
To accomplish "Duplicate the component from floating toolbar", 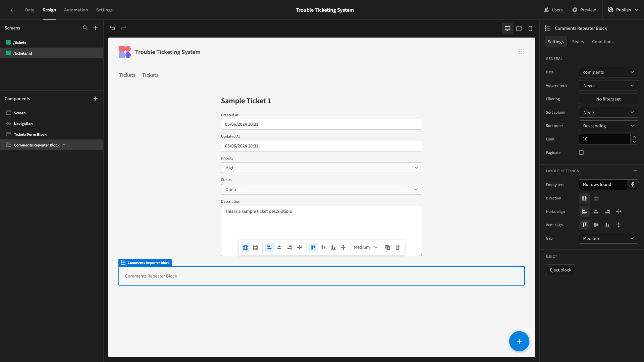I will click(x=388, y=247).
